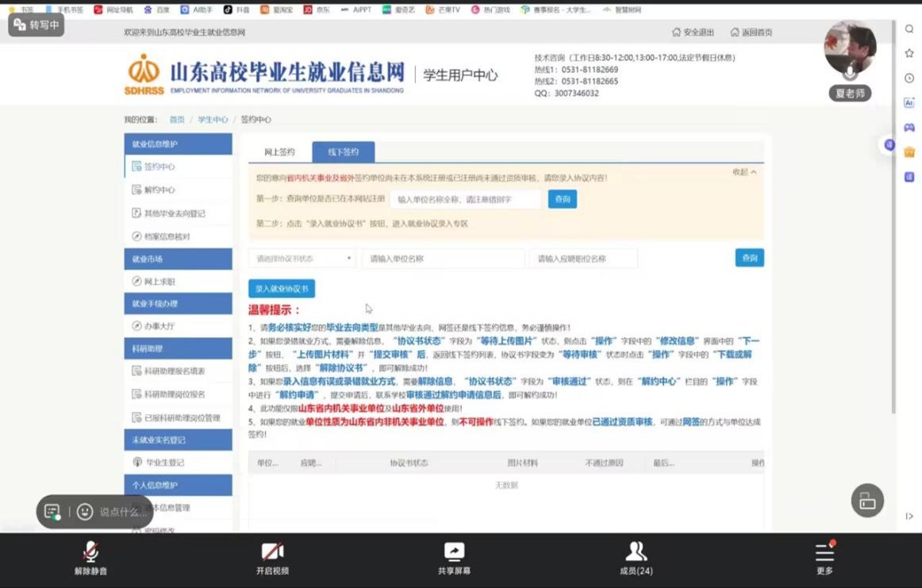Click the 录入就业协议书 button
The image size is (922, 588).
[x=282, y=289]
